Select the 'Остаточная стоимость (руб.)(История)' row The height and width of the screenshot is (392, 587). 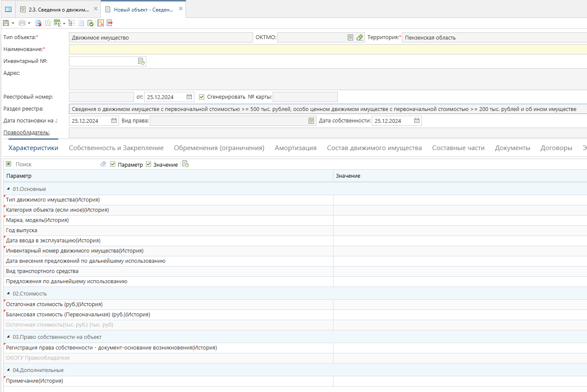295,304
